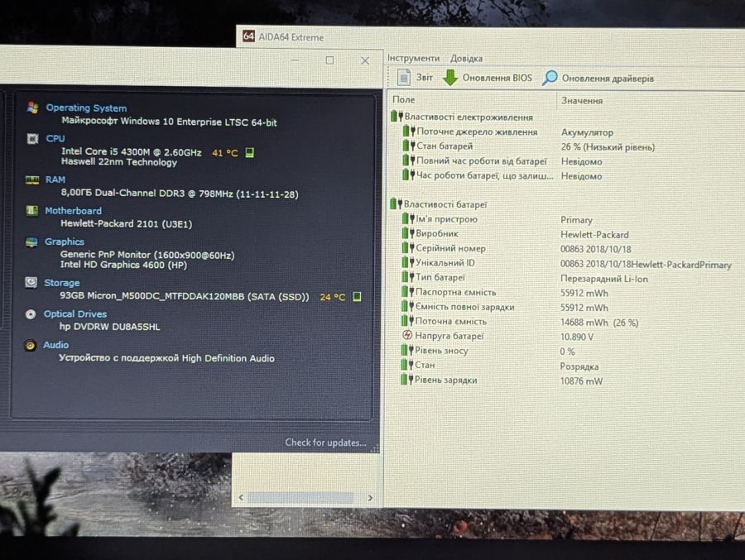745x560 pixels.
Task: Click the Check for updates... link
Action: click(326, 443)
